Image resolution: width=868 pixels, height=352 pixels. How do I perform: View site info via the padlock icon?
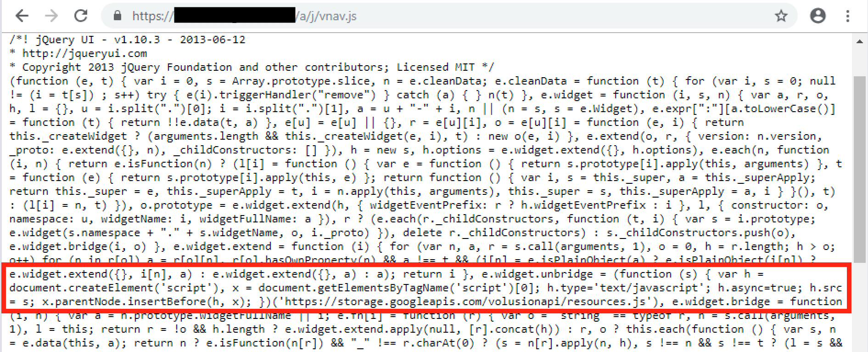click(x=118, y=16)
